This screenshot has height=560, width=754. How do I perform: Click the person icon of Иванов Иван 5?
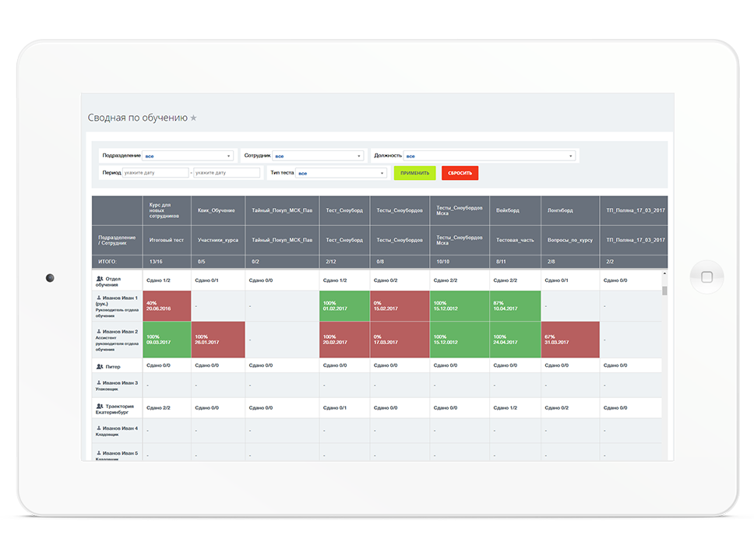(x=99, y=453)
